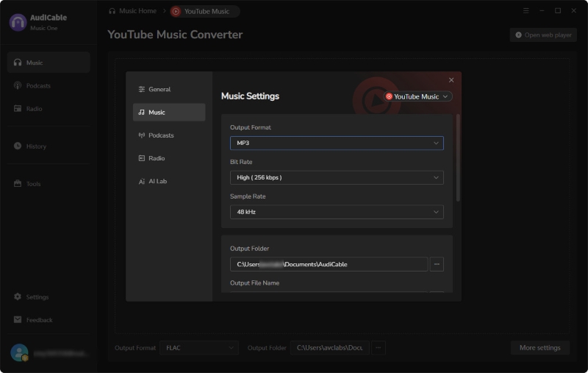The height and width of the screenshot is (373, 588).
Task: Click the Open web player button
Action: pyautogui.click(x=543, y=35)
